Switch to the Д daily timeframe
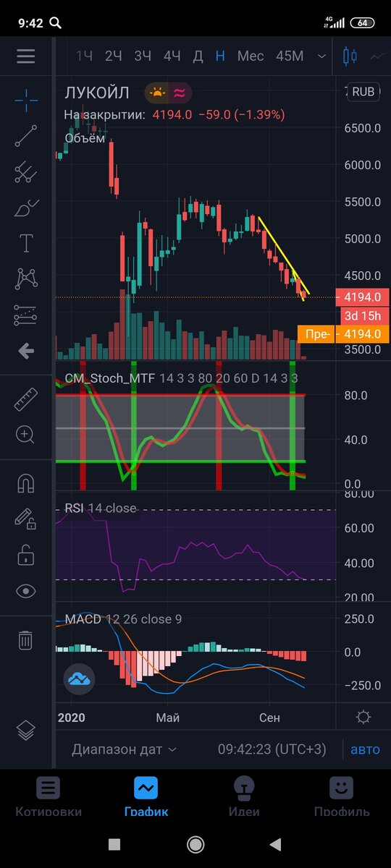Image resolution: width=391 pixels, height=868 pixels. point(198,56)
